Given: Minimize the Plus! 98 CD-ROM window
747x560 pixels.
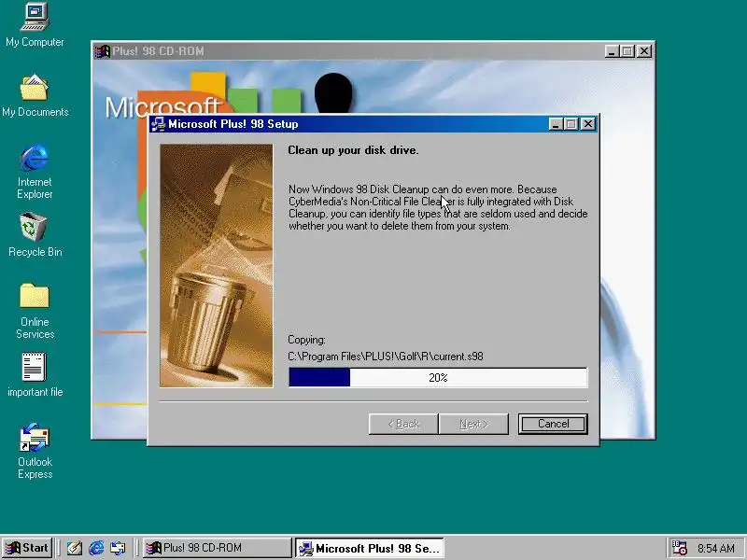Looking at the screenshot, I should (612, 51).
